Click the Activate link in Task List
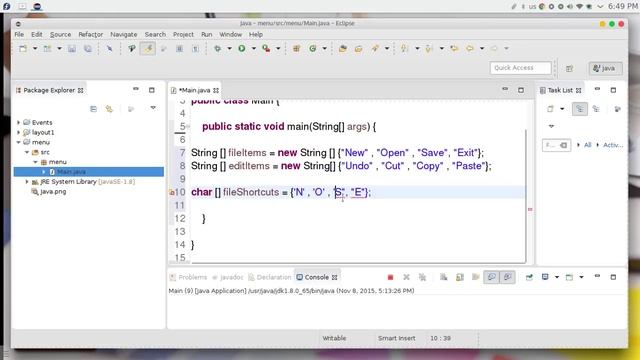 click(x=613, y=145)
